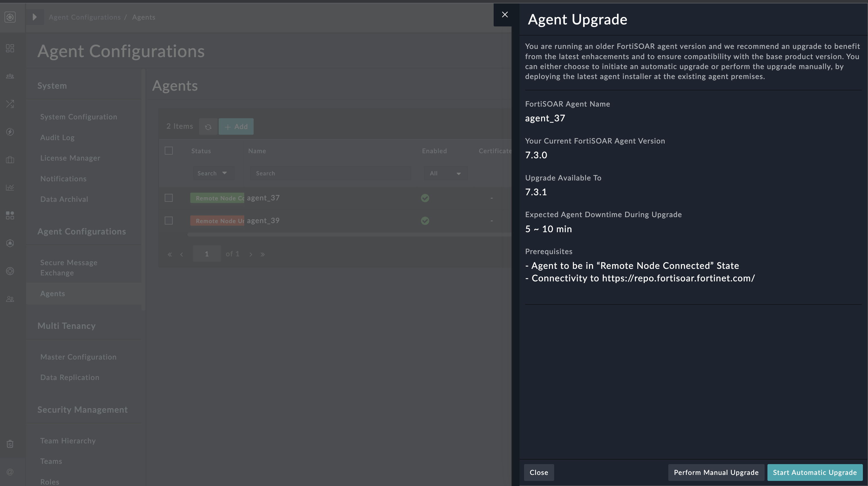Select the dashboard grid icon in the sidebar

[10, 48]
